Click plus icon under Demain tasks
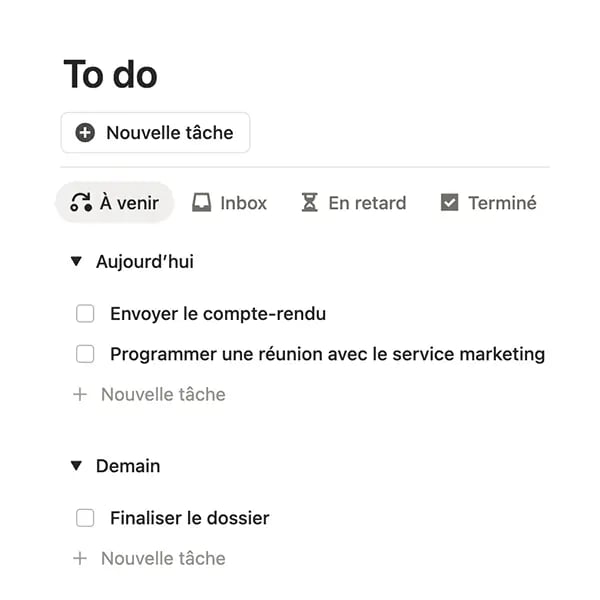Screen dimensions: 600x600 click(x=80, y=558)
